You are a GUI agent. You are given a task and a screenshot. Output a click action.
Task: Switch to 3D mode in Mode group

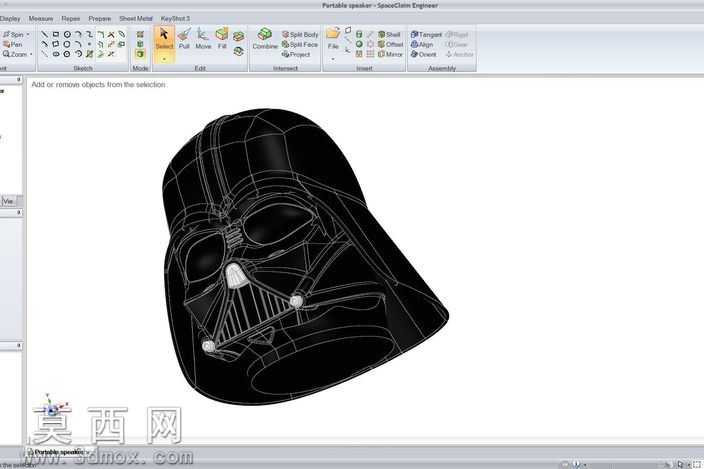coord(140,54)
